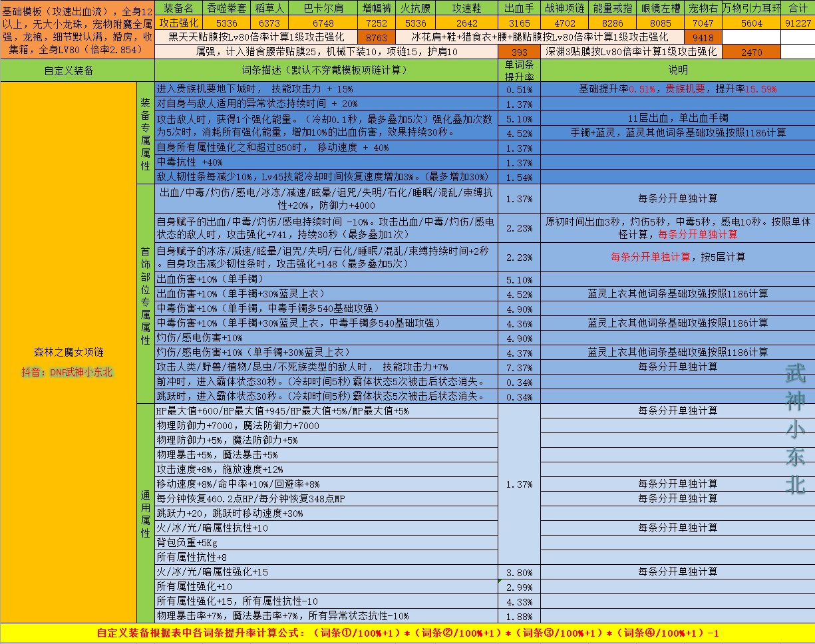
Task: Click the 巴卡尔肩 column header
Action: tap(322, 8)
